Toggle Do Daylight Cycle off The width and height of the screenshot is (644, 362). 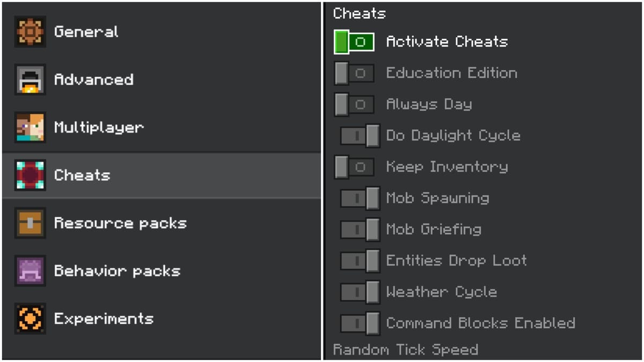coord(359,136)
